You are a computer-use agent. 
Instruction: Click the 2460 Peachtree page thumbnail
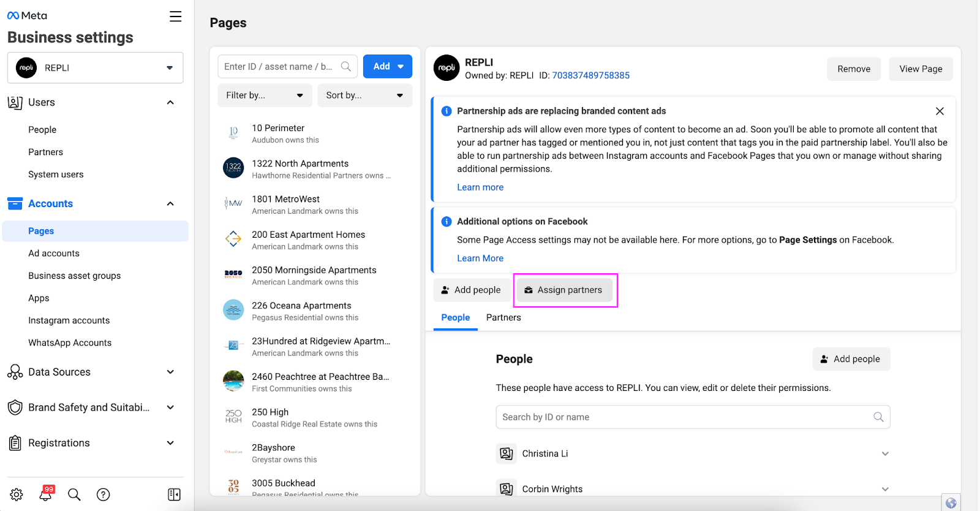(x=233, y=380)
